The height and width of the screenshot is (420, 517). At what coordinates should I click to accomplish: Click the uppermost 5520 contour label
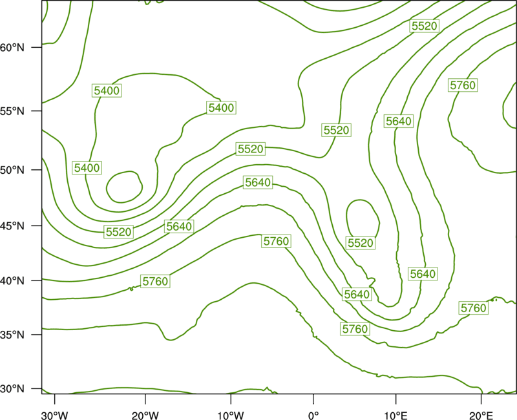pos(425,26)
